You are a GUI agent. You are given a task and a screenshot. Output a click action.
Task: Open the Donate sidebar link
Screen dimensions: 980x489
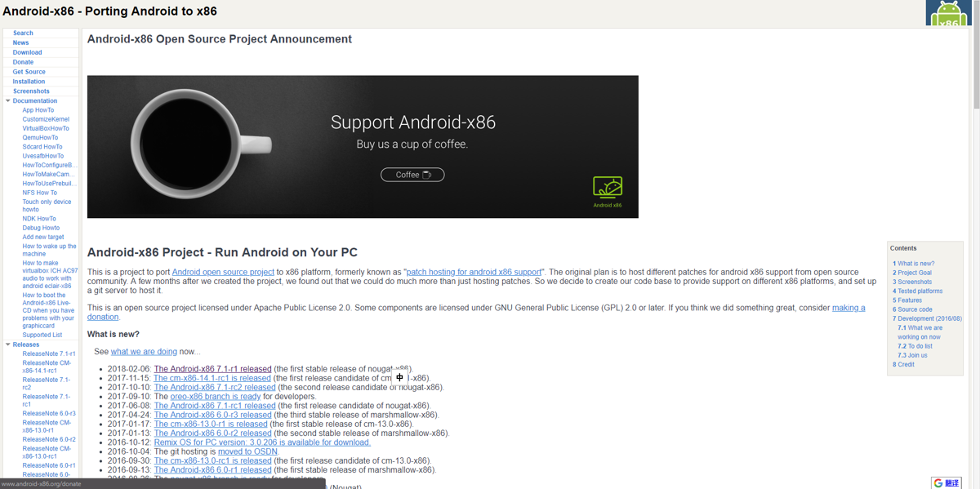[23, 62]
